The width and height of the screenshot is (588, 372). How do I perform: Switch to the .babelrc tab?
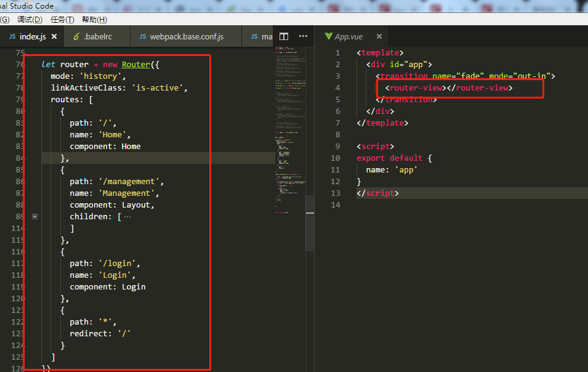click(x=97, y=36)
